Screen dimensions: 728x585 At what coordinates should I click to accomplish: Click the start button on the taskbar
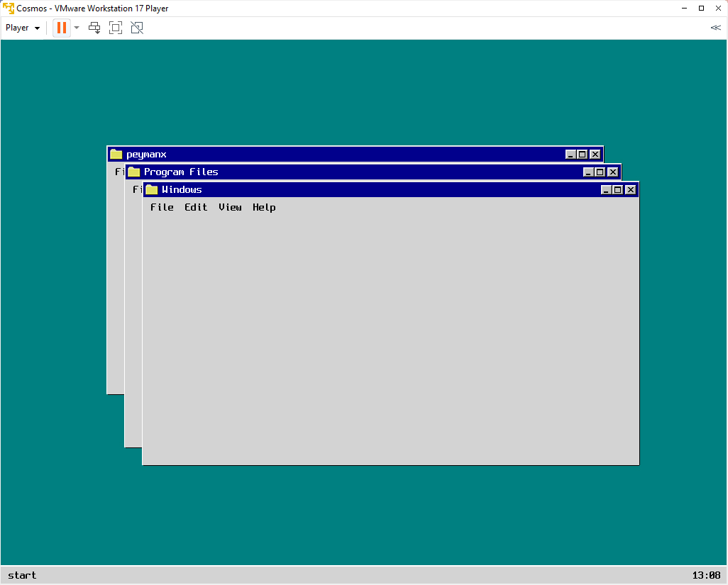(x=22, y=575)
